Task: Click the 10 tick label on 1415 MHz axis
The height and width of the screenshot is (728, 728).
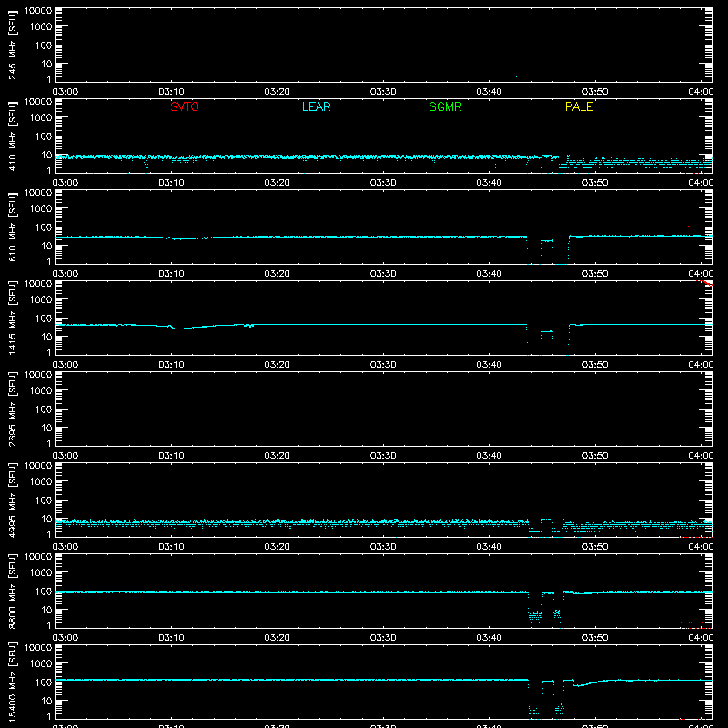Action: 46,337
